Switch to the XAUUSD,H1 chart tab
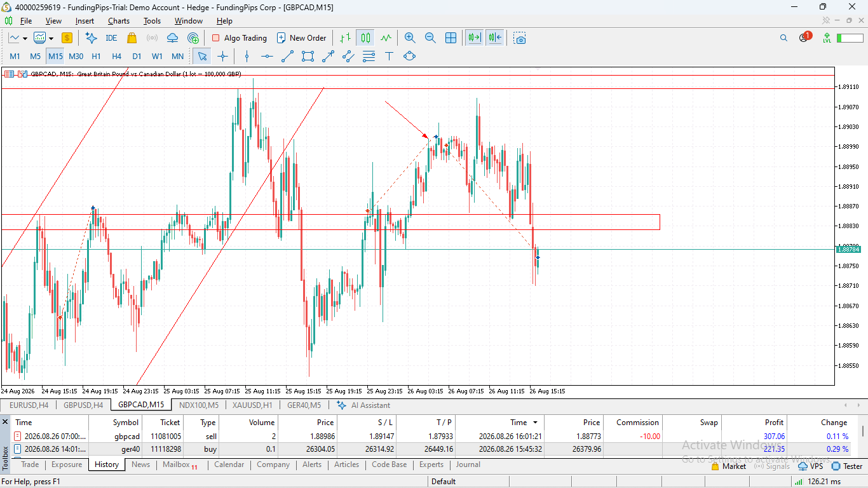The image size is (868, 488). tap(252, 405)
